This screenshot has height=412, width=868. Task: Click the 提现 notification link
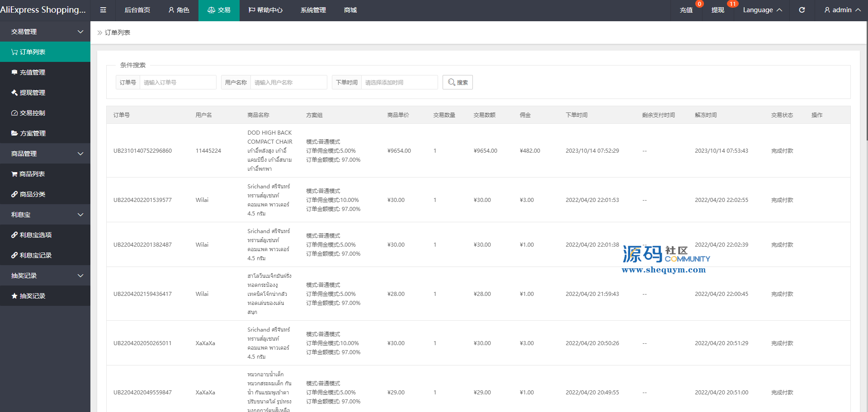[x=718, y=10]
